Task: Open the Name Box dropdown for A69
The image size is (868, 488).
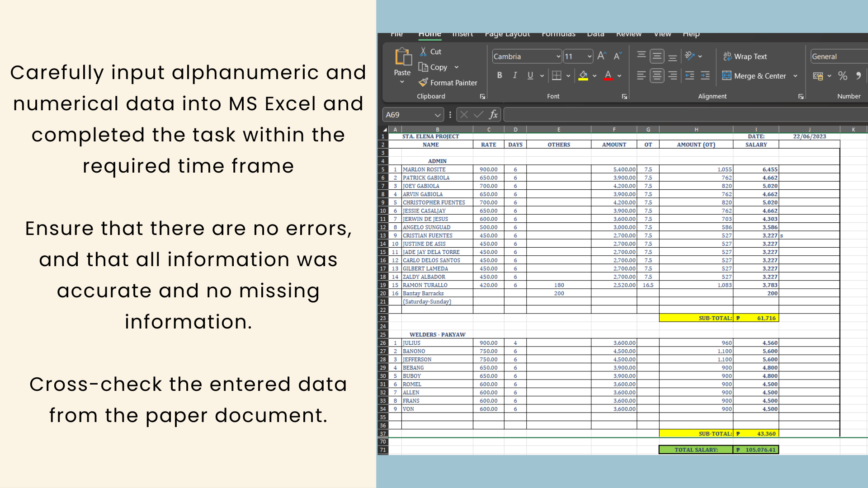Action: pos(437,115)
